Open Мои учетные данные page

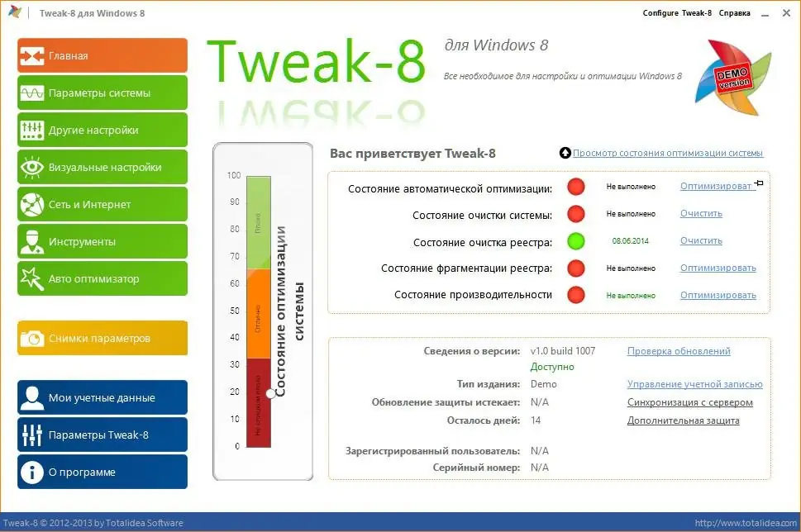coord(103,397)
